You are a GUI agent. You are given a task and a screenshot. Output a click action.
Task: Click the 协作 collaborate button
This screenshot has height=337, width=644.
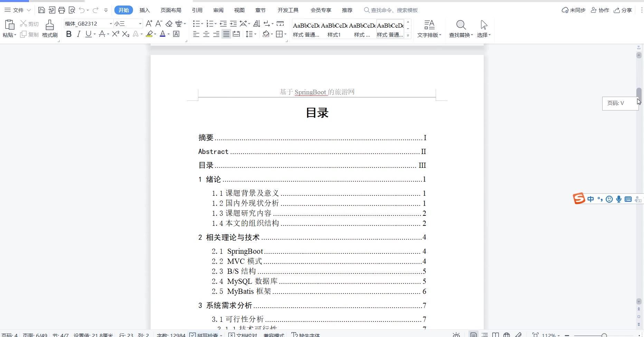tap(600, 10)
